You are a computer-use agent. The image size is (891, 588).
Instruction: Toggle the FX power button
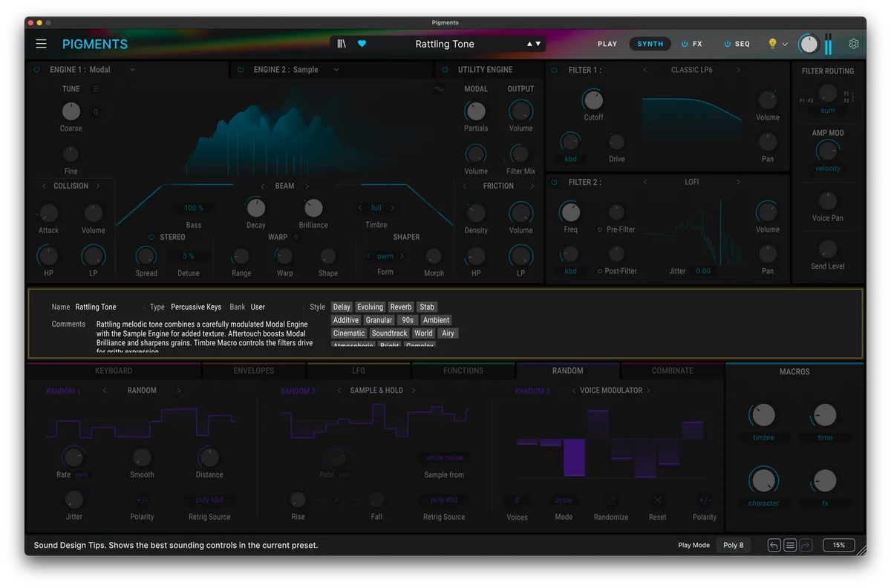[x=685, y=44]
